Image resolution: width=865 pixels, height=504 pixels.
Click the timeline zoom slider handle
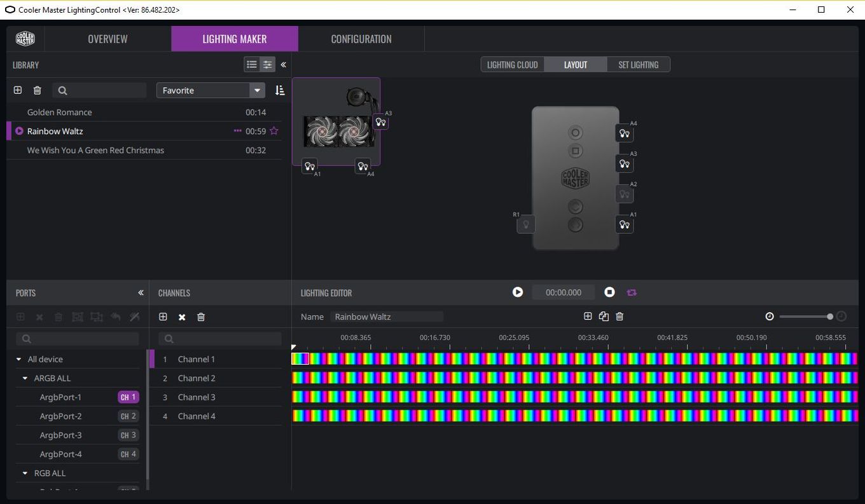pos(830,317)
